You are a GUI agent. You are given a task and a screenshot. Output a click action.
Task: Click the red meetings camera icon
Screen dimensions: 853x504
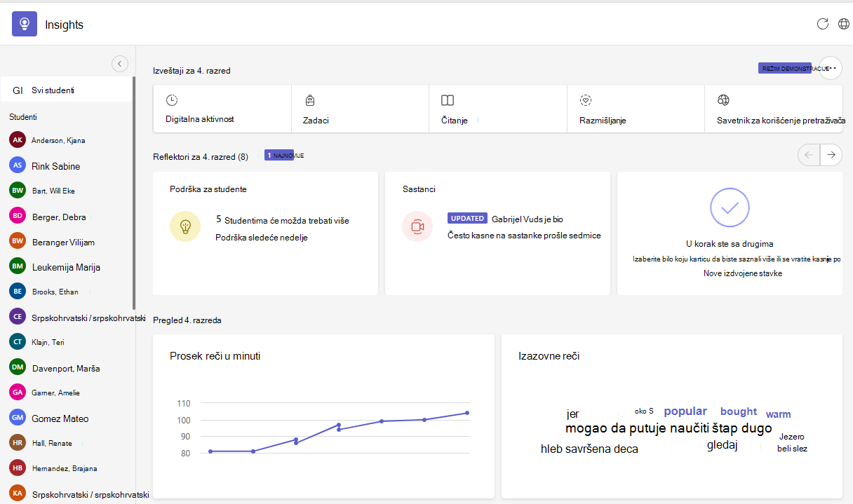[x=417, y=226]
